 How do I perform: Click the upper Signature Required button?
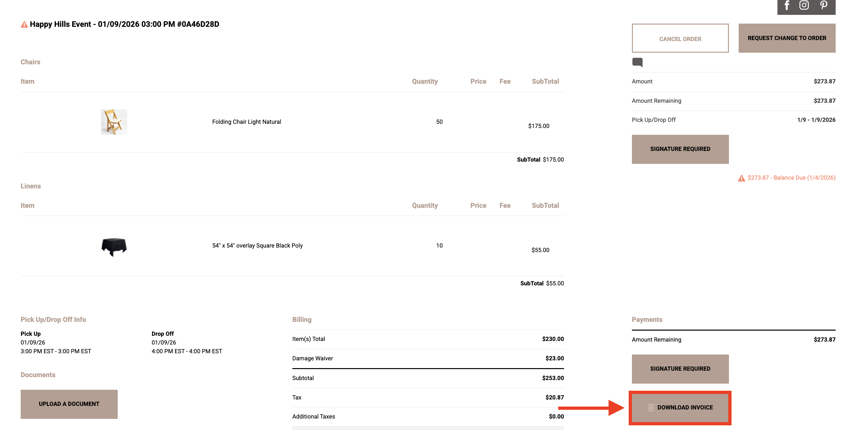680,149
